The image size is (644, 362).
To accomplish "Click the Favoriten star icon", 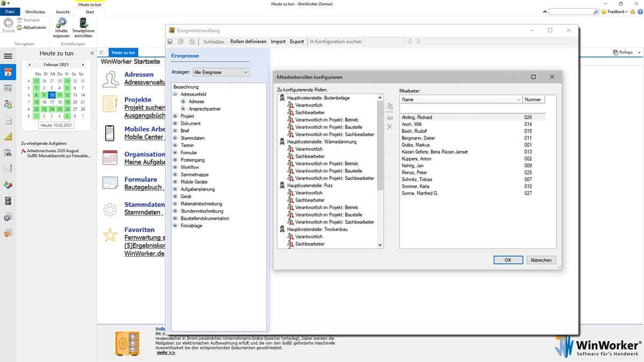I will (x=110, y=234).
